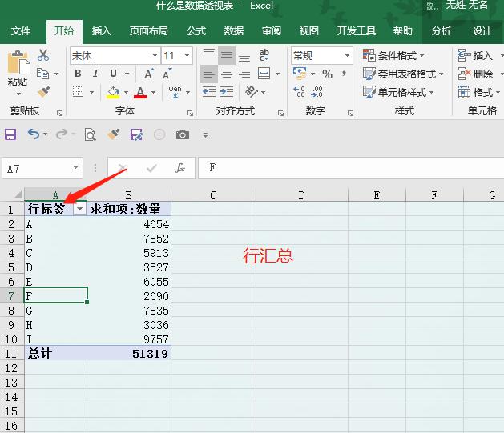Open the 文件 tab

pyautogui.click(x=21, y=31)
